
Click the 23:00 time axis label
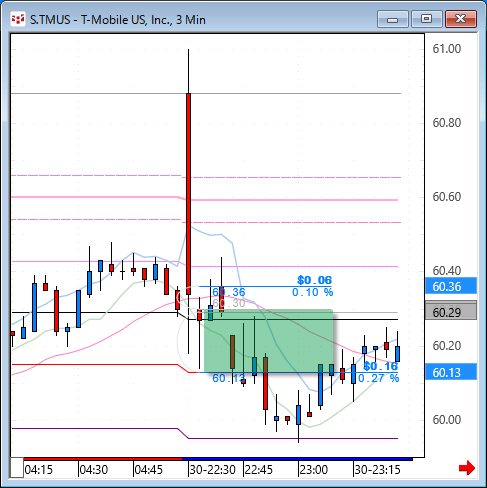click(x=314, y=470)
